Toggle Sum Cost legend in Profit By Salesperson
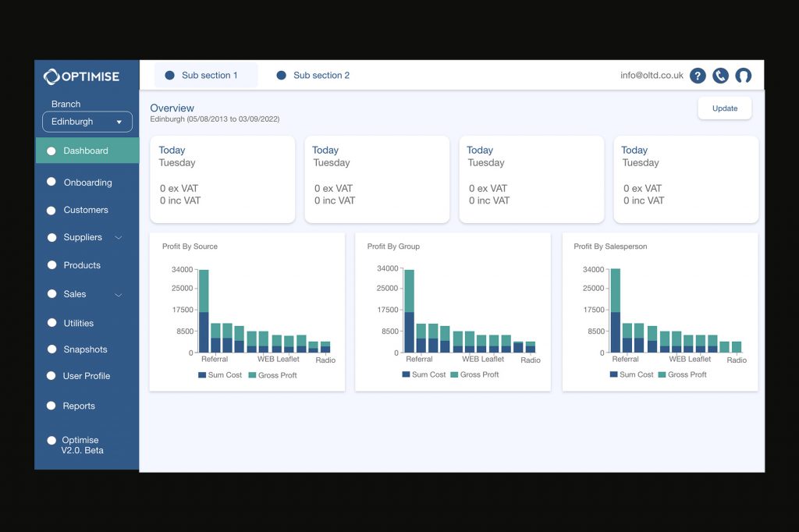The width and height of the screenshot is (799, 532). click(x=632, y=375)
